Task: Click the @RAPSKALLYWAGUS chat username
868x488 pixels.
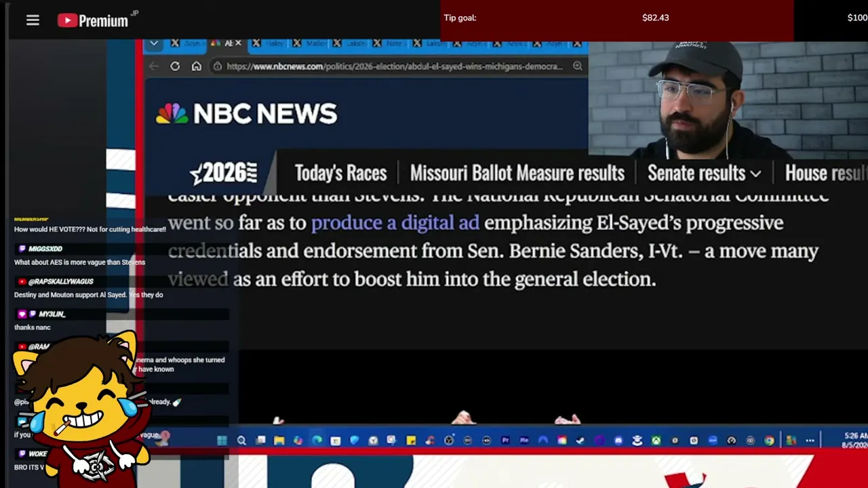Action: [x=61, y=282]
